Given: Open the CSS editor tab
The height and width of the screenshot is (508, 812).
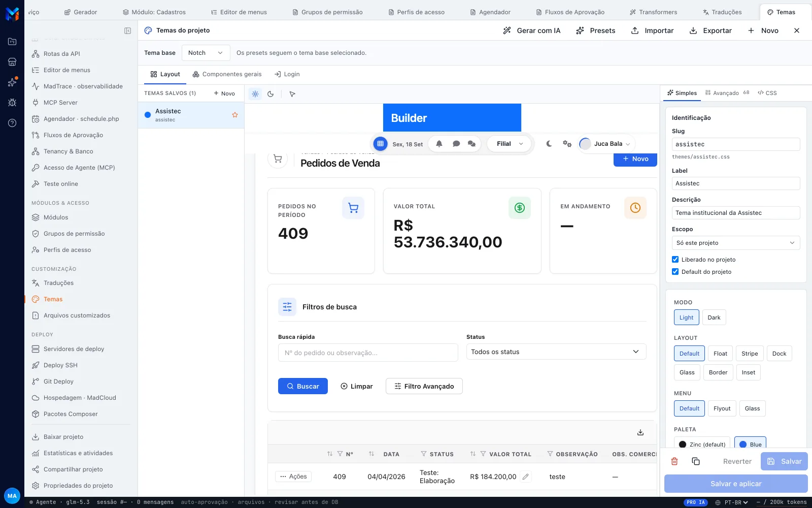Looking at the screenshot, I should (767, 93).
